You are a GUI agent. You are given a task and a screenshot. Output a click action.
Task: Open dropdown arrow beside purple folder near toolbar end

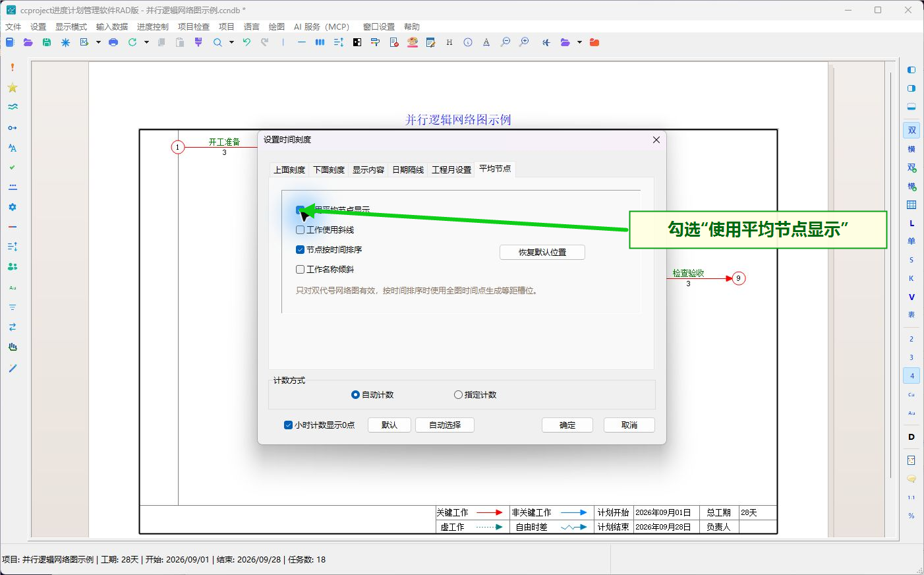[579, 42]
